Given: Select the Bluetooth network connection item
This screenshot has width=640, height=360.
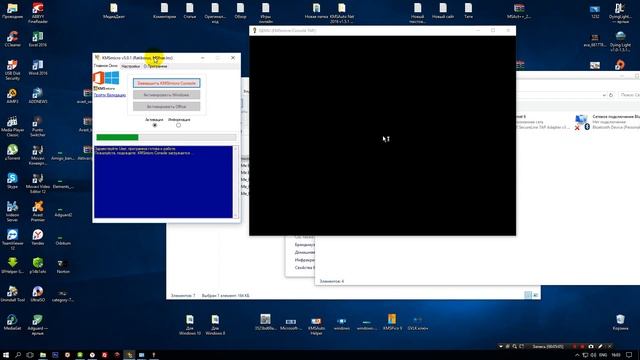Looking at the screenshot, I should click(607, 122).
